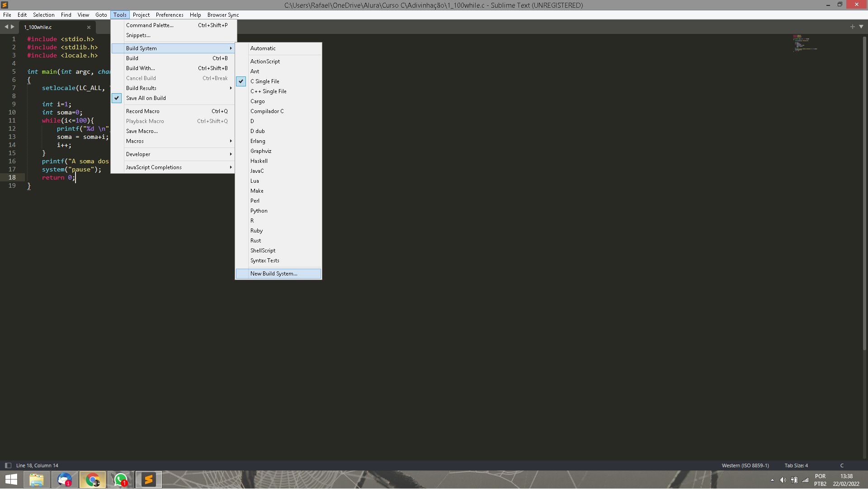Click the tab navigate-forward arrow
The width and height of the screenshot is (868, 489).
coord(13,27)
